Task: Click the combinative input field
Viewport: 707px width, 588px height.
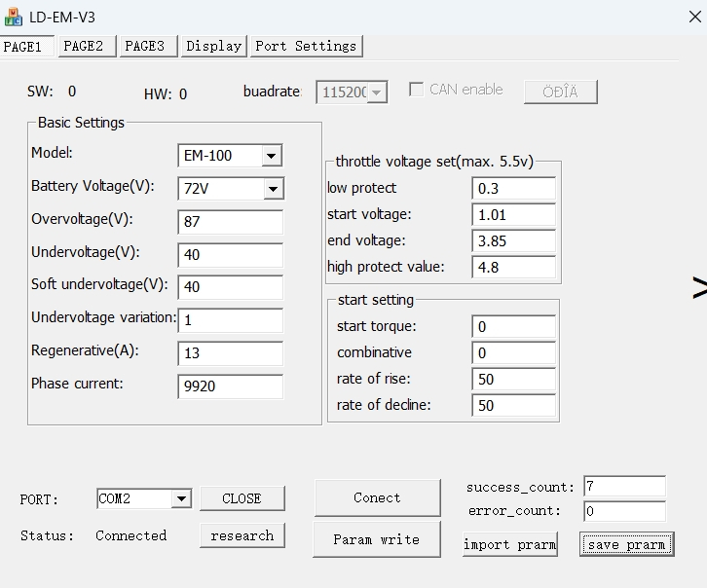Action: (x=513, y=352)
